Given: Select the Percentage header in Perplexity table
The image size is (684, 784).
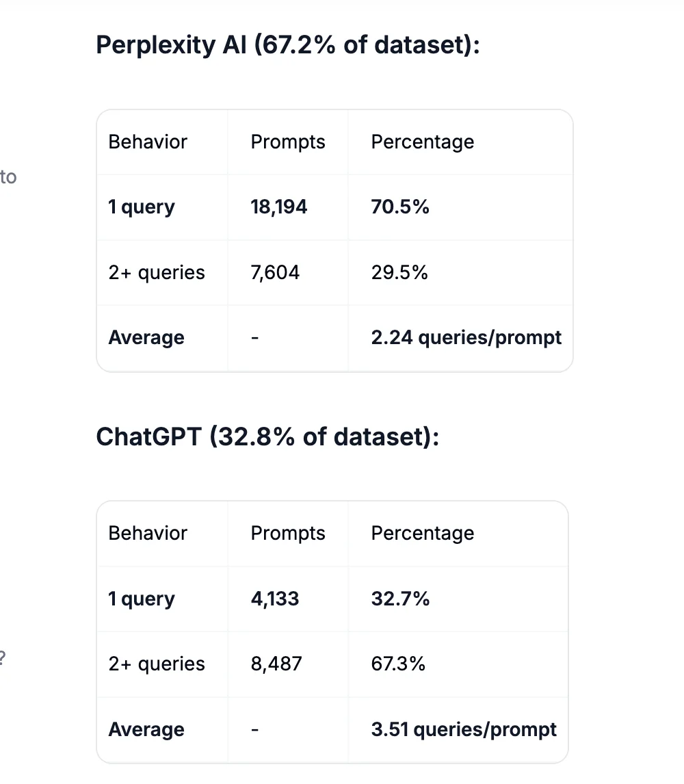Looking at the screenshot, I should [x=423, y=142].
